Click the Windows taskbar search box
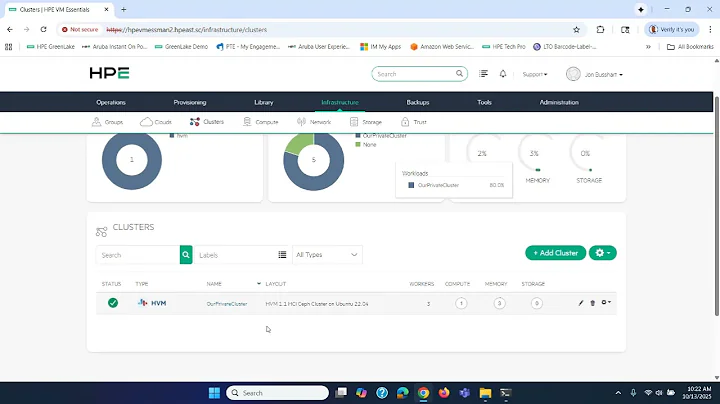This screenshot has width=720, height=404. pos(277,393)
